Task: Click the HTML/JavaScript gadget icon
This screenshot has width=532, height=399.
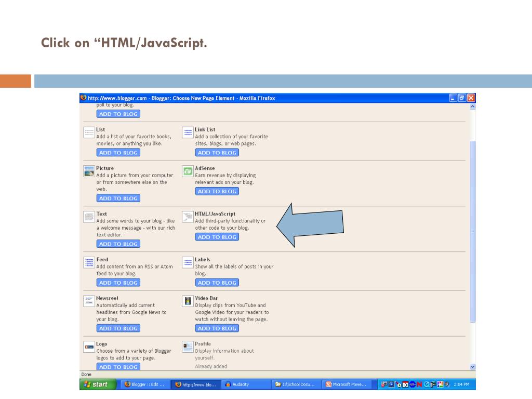Action: (x=188, y=217)
